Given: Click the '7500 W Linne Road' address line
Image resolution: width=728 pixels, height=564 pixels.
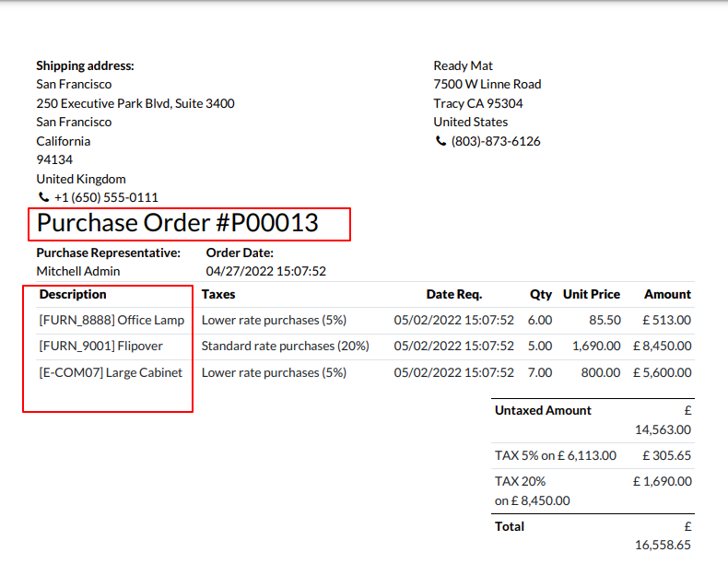Looking at the screenshot, I should [x=487, y=84].
